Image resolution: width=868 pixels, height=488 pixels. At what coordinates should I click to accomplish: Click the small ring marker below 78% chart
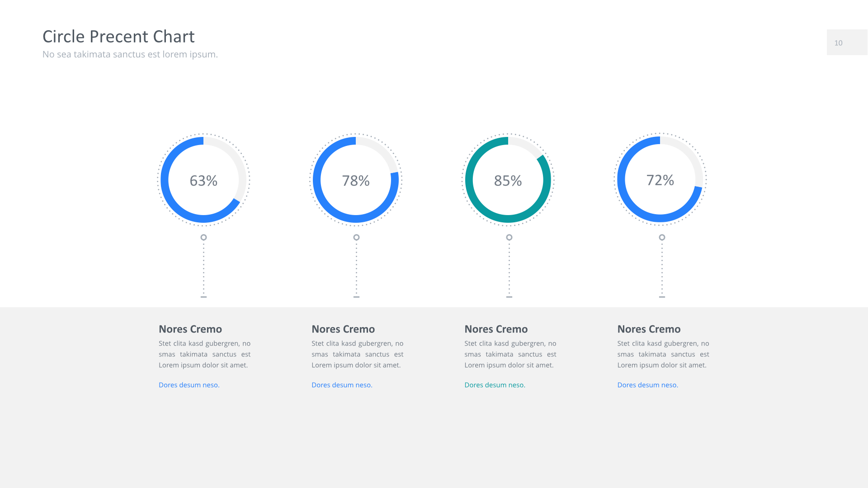click(356, 237)
